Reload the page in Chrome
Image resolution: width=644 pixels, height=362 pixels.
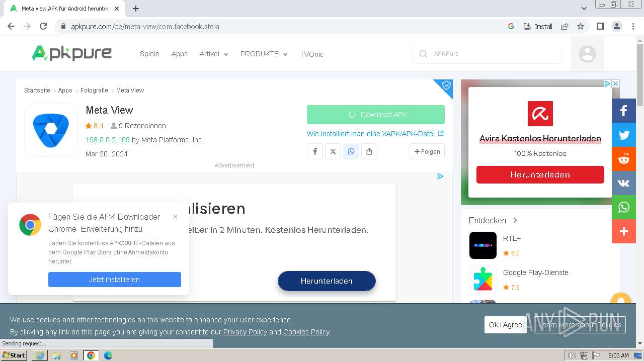click(x=43, y=26)
